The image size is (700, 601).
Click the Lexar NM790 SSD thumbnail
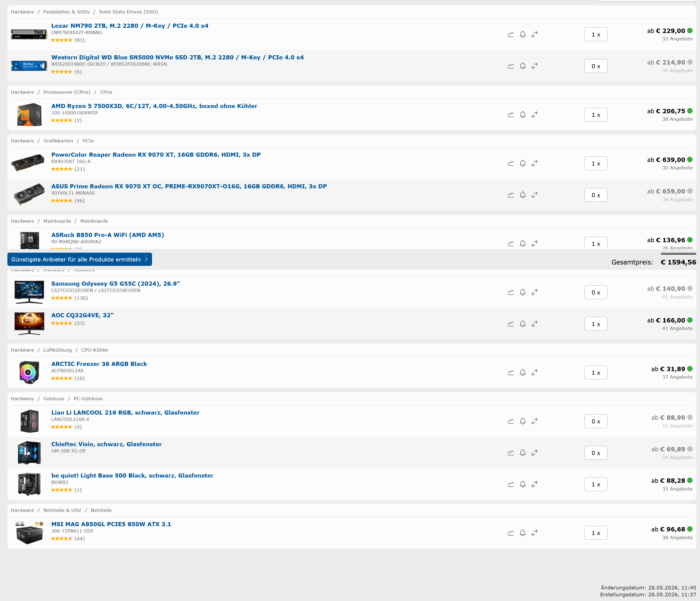point(29,34)
